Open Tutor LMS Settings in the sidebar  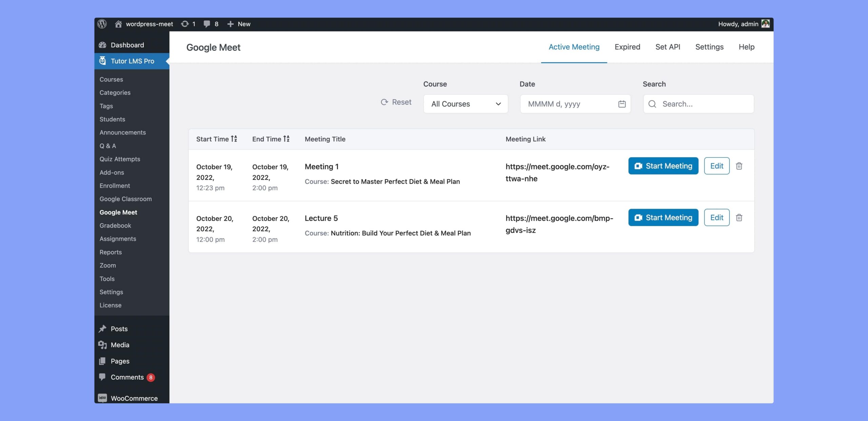111,292
